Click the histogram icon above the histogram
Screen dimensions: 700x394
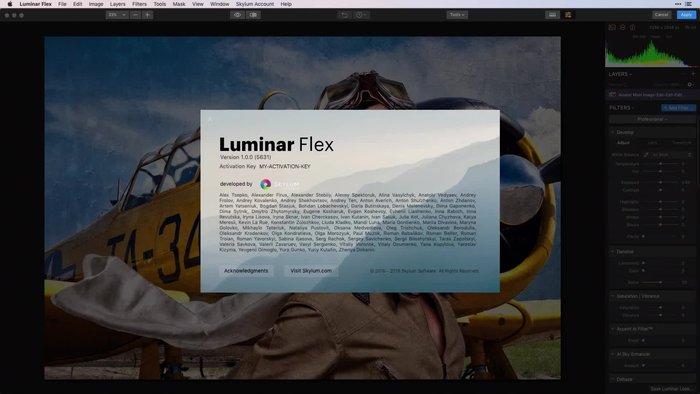click(612, 28)
